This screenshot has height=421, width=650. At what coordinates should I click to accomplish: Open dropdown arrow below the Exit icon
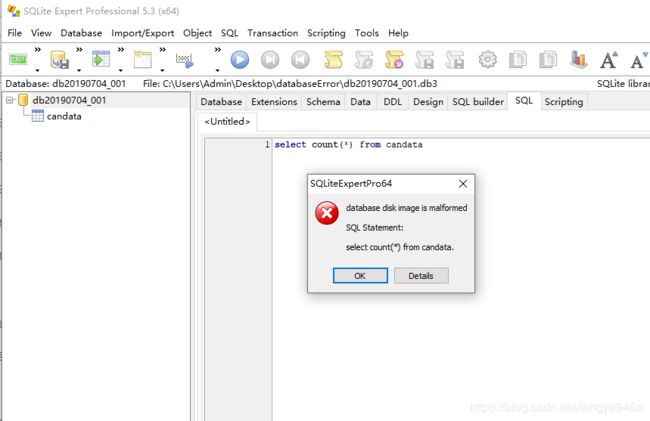[x=37, y=70]
